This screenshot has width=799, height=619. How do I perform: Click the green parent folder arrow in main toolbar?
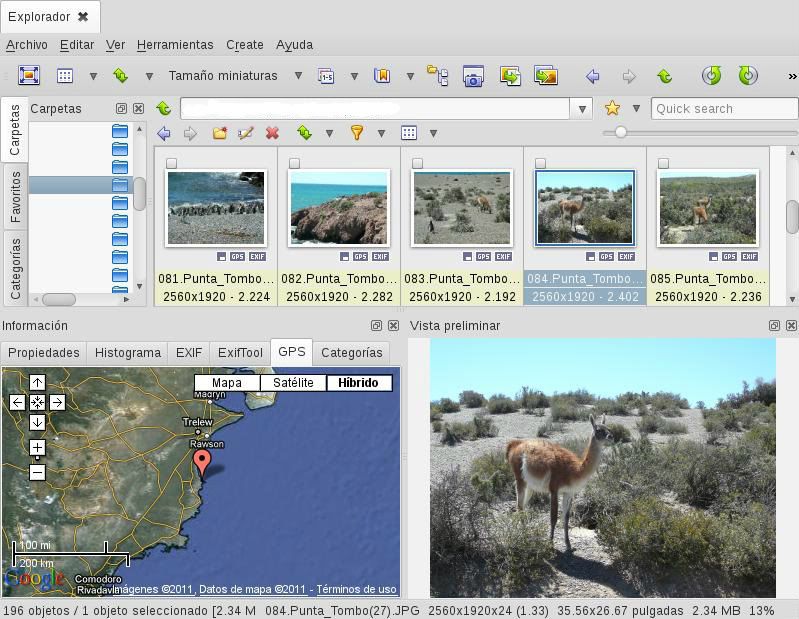(x=664, y=76)
